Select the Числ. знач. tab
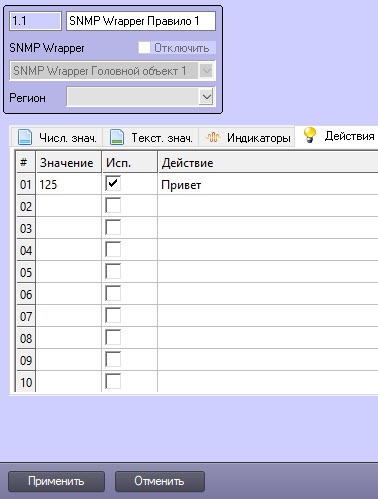378x499 pixels. click(57, 137)
